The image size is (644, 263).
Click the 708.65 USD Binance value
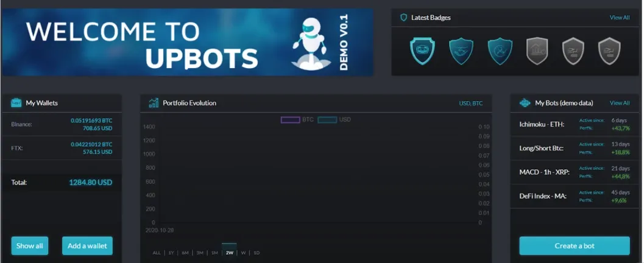[97, 128]
